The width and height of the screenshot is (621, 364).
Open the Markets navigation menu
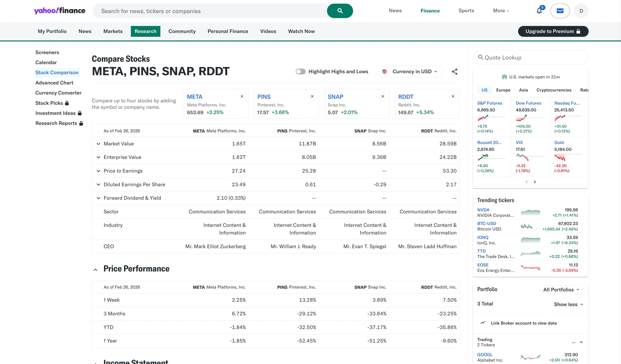[x=113, y=31]
